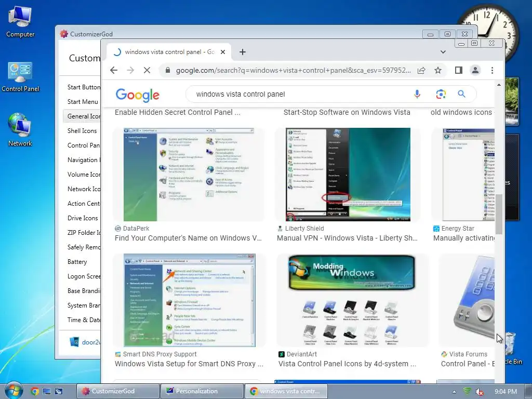
Task: Click the 'Manually activatin' Energy Star caption
Action: pyautogui.click(x=464, y=238)
